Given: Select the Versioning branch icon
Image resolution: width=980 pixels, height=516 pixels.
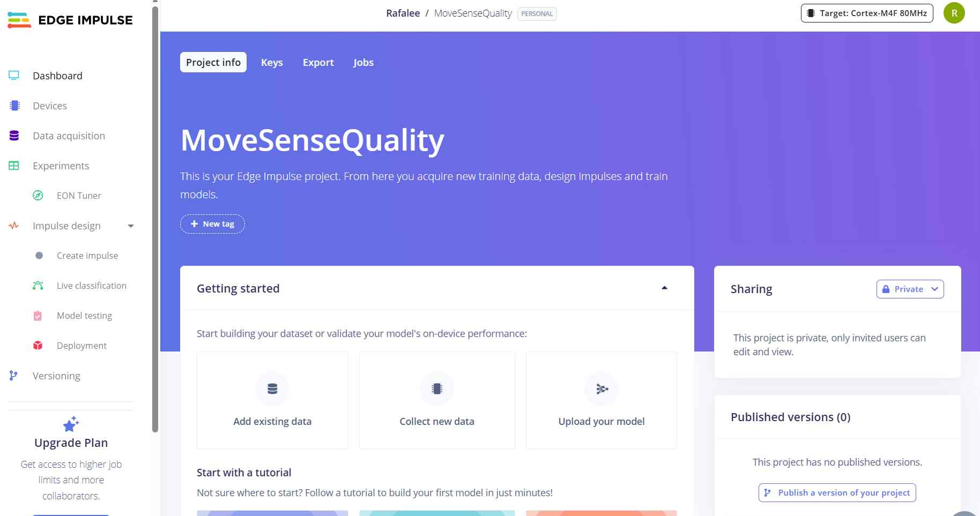Looking at the screenshot, I should (x=13, y=376).
